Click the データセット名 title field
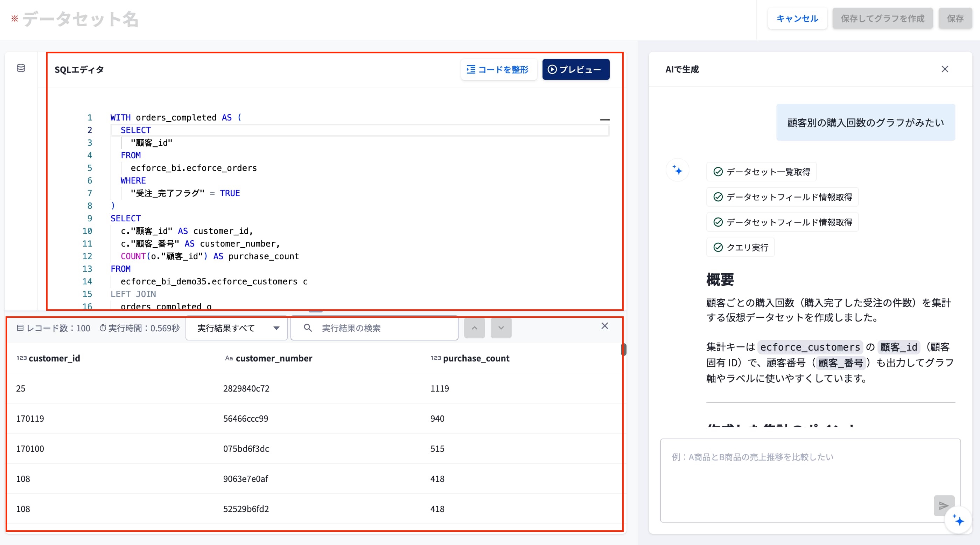The height and width of the screenshot is (545, 980). (x=80, y=19)
